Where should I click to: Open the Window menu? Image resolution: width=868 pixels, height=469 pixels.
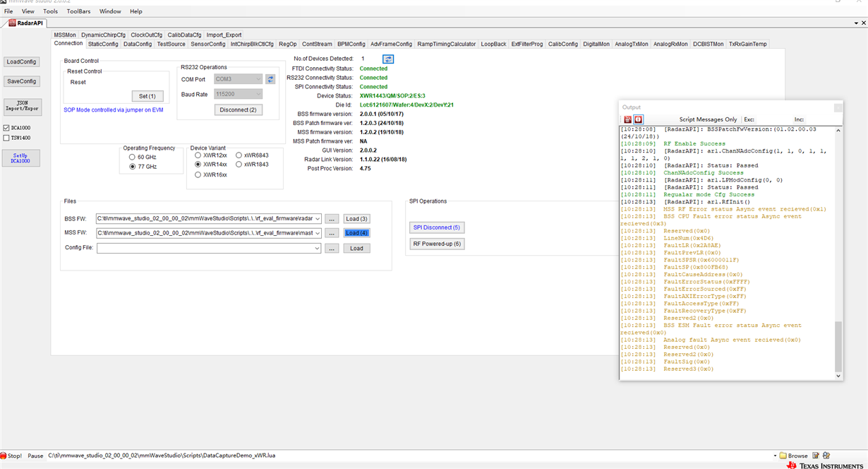click(x=110, y=11)
